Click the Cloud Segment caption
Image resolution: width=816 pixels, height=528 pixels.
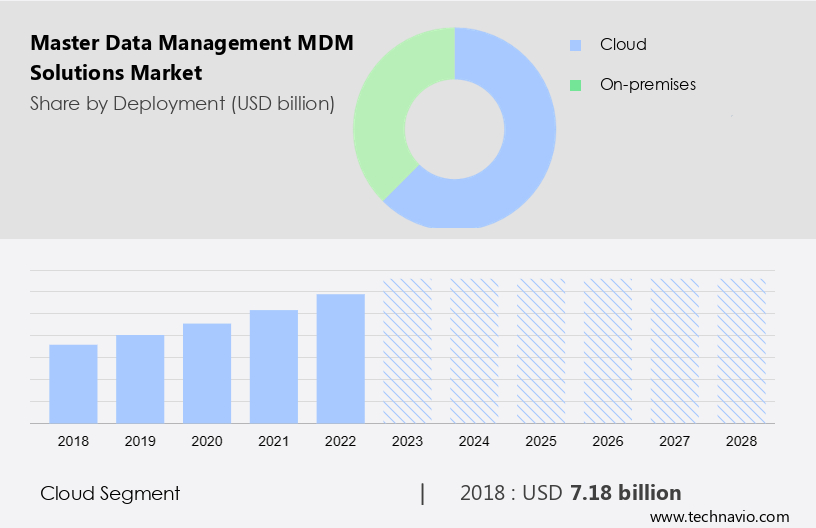tap(110, 493)
